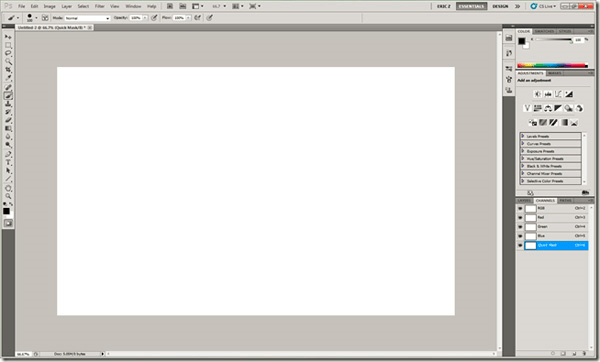Add a Levels adjustment
The height and width of the screenshot is (362, 600).
tap(548, 94)
